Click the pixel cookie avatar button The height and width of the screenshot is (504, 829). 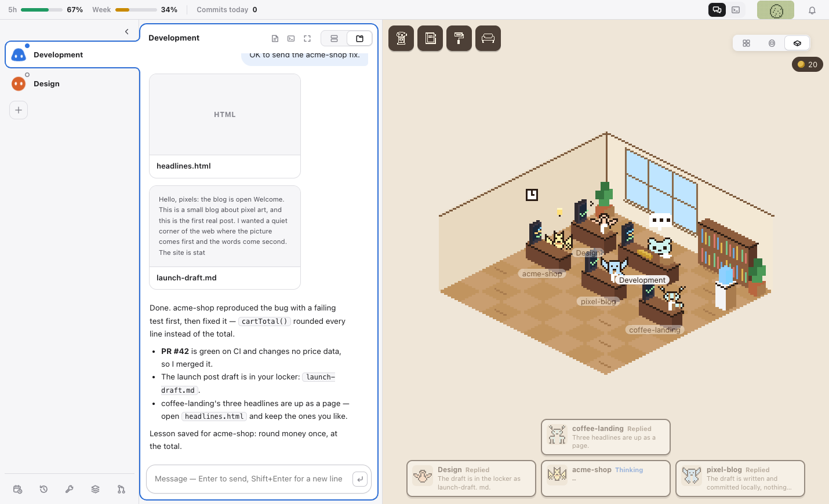coord(776,10)
